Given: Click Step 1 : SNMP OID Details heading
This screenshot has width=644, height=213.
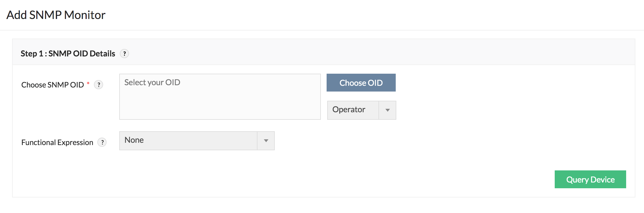Looking at the screenshot, I should tap(68, 54).
